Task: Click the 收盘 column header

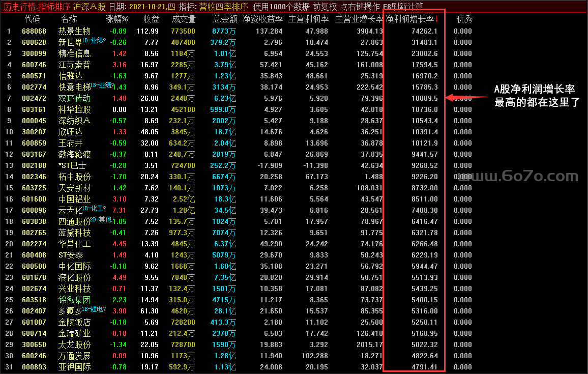Action: click(x=151, y=19)
